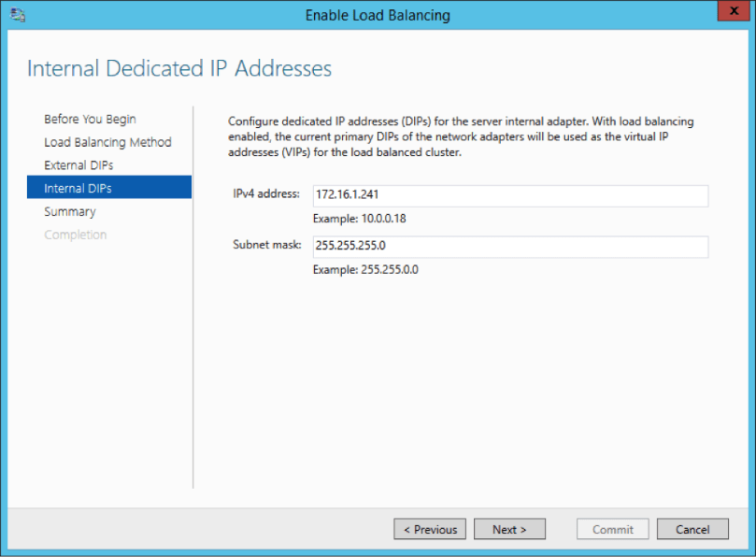
Task: Click the wizard icon in the title bar
Action: 17,15
